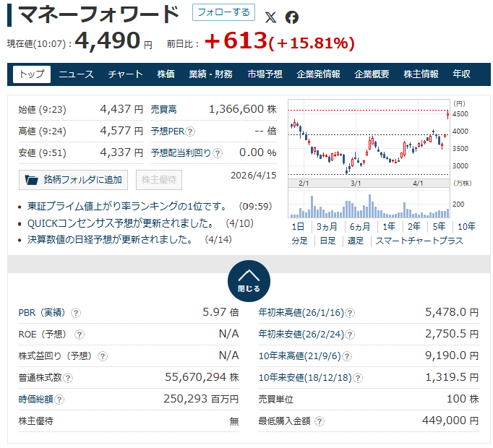The width and height of the screenshot is (493, 448).
Task: Click the price change +613(+15.81%)
Action: point(280,41)
